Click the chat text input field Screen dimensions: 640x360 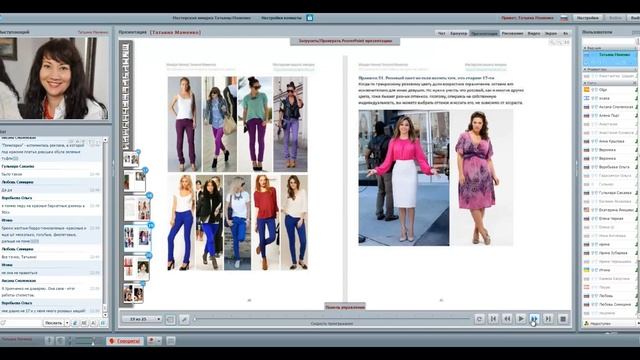coord(22,323)
